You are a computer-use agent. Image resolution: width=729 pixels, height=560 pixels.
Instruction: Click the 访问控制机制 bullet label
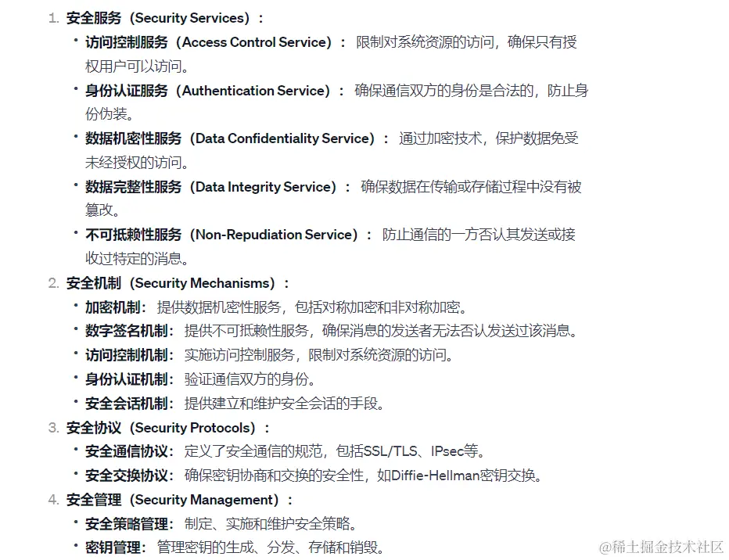pyautogui.click(x=127, y=355)
